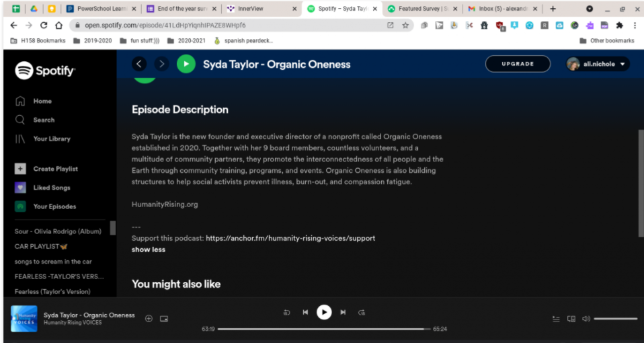Click the episode title in the player bar
Screen dimensions: 644x343
point(89,315)
